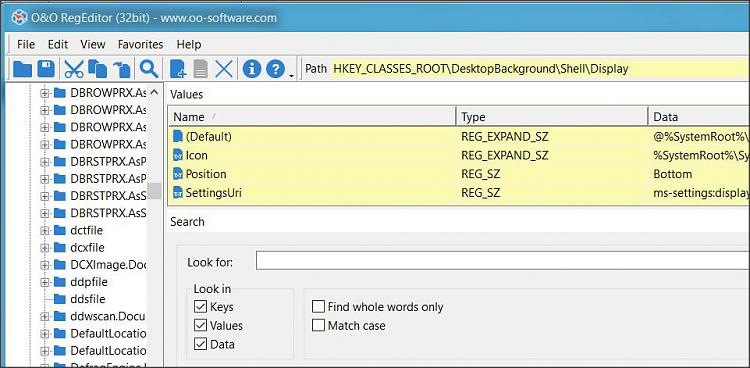Click the ms-settings:display data cell
The height and width of the screenshot is (368, 750).
(701, 193)
